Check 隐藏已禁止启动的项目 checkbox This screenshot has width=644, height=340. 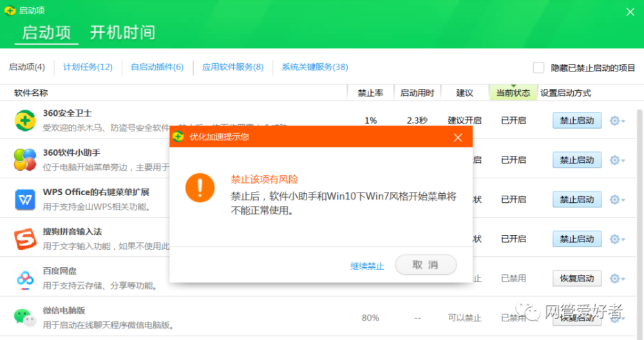point(538,68)
